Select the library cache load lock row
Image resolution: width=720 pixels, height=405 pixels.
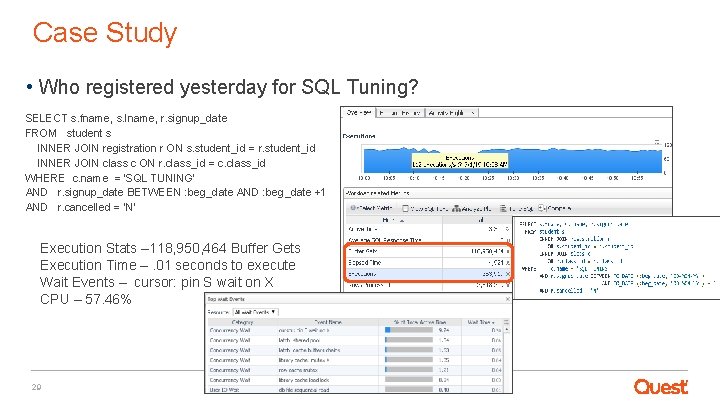[x=355, y=380]
